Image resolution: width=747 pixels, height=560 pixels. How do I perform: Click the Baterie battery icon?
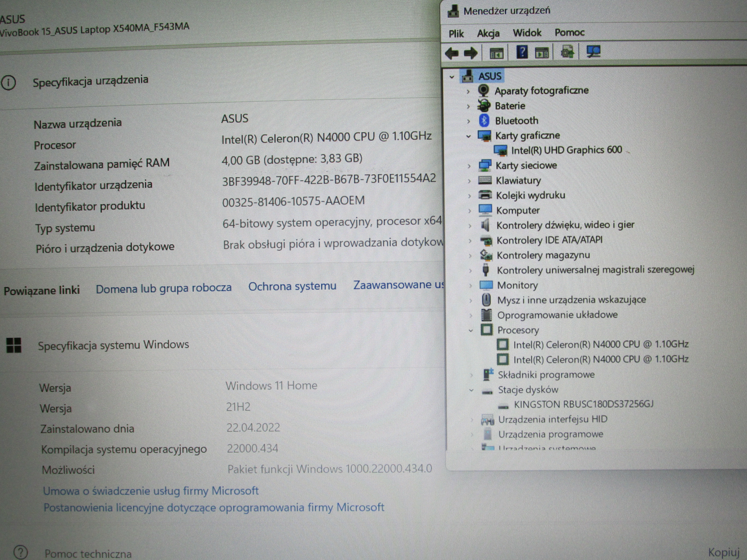click(484, 106)
